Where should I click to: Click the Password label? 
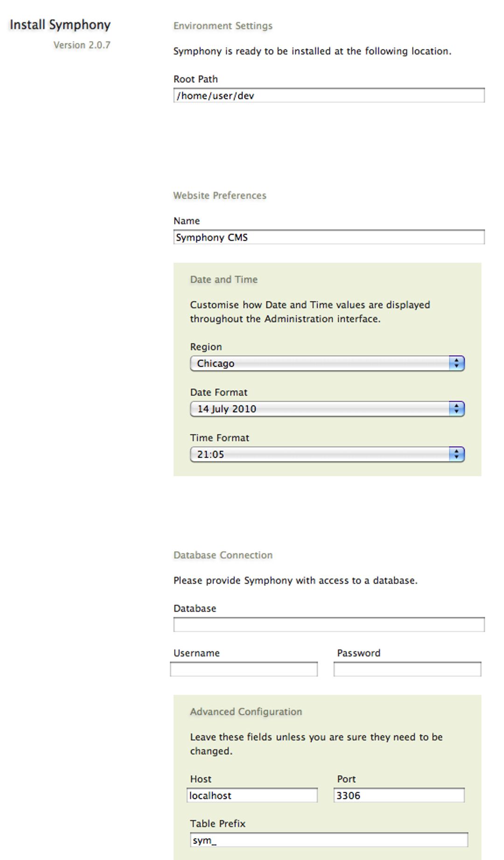click(x=358, y=653)
